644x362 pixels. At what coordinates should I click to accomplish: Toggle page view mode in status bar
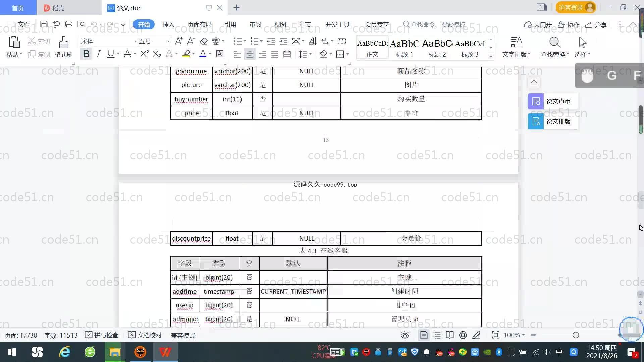click(424, 335)
